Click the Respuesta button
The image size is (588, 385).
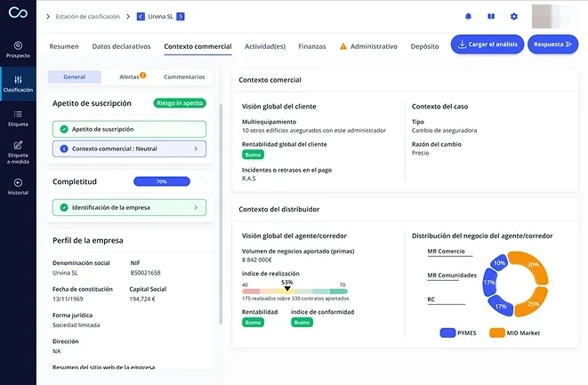[x=552, y=44]
